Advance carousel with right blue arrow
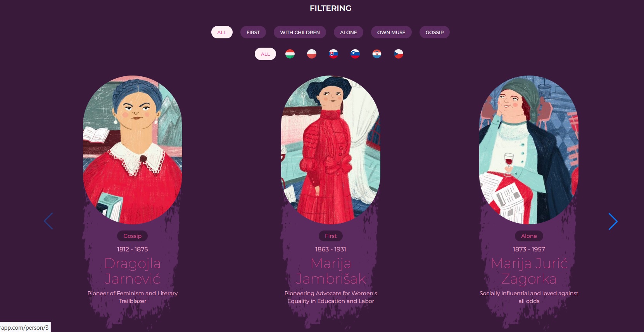Image resolution: width=644 pixels, height=332 pixels. 613,221
